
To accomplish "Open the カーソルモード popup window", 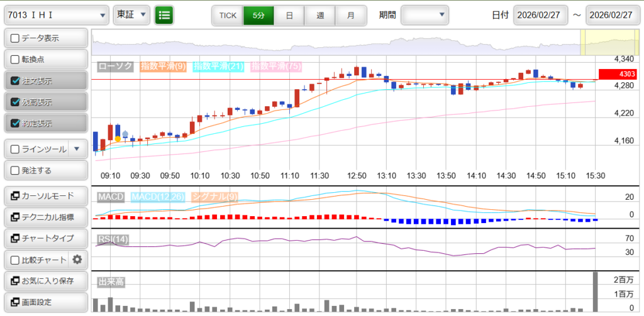I will tap(45, 196).
